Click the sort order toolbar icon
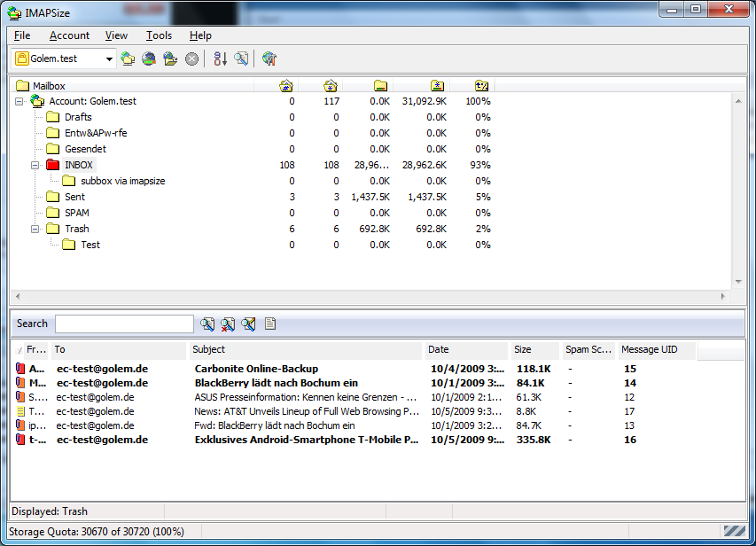Image resolution: width=756 pixels, height=546 pixels. pyautogui.click(x=220, y=59)
